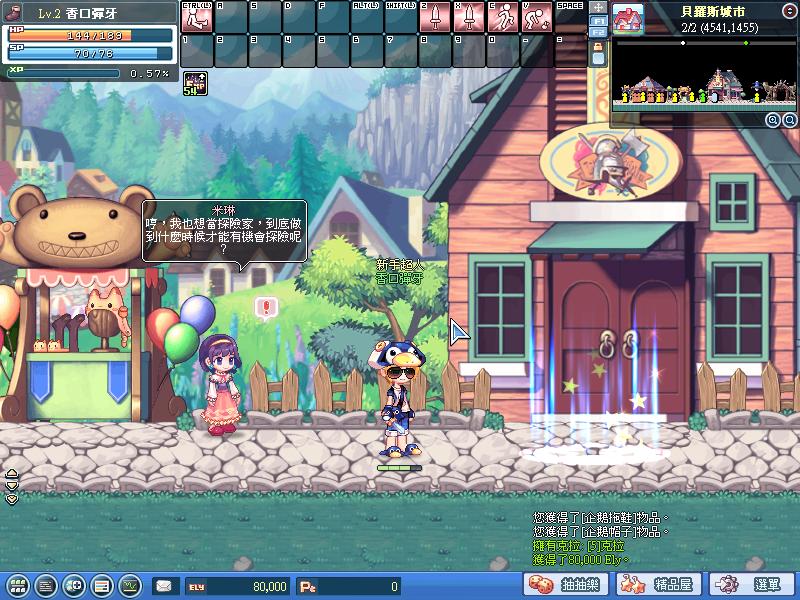Click the town house icon beside the minimap title
This screenshot has height=600, width=800.
tap(628, 18)
